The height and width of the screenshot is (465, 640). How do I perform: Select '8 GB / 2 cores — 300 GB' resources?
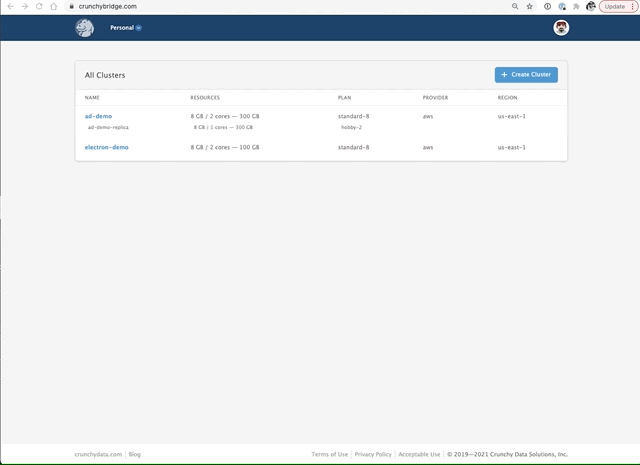pos(225,116)
